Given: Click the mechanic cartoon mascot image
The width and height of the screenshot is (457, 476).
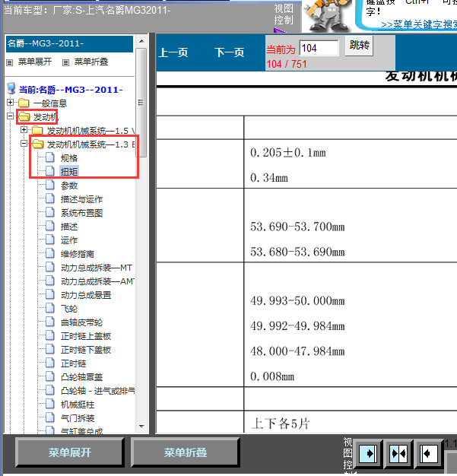Looking at the screenshot, I should [x=328, y=16].
